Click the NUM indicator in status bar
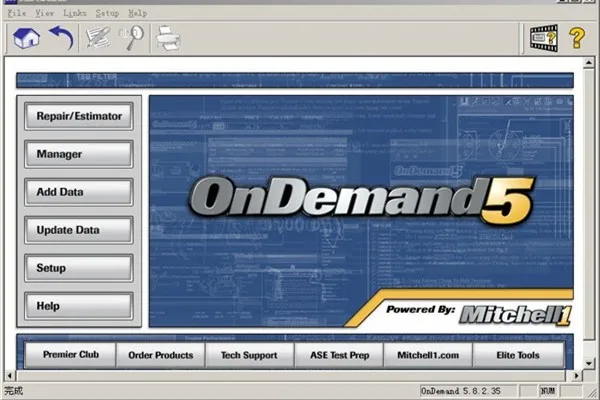The image size is (600, 400). [x=547, y=391]
